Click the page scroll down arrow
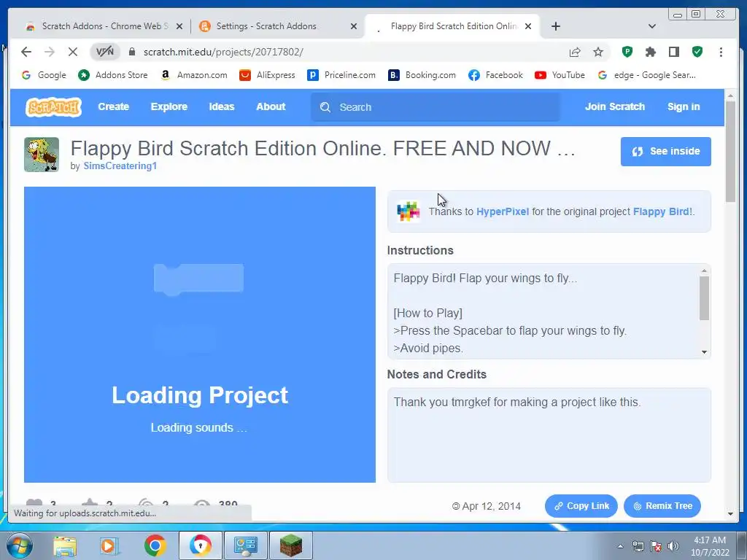The height and width of the screenshot is (560, 747). (x=730, y=514)
